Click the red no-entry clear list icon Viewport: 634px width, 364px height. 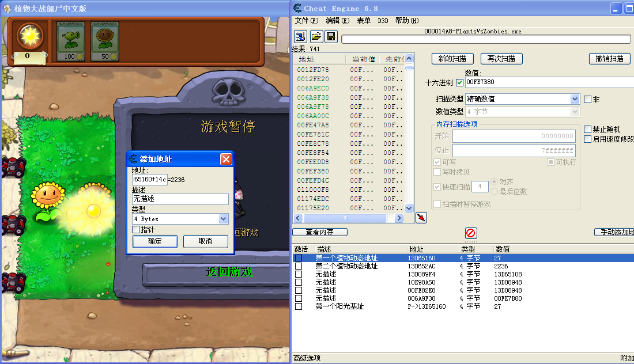click(x=471, y=233)
